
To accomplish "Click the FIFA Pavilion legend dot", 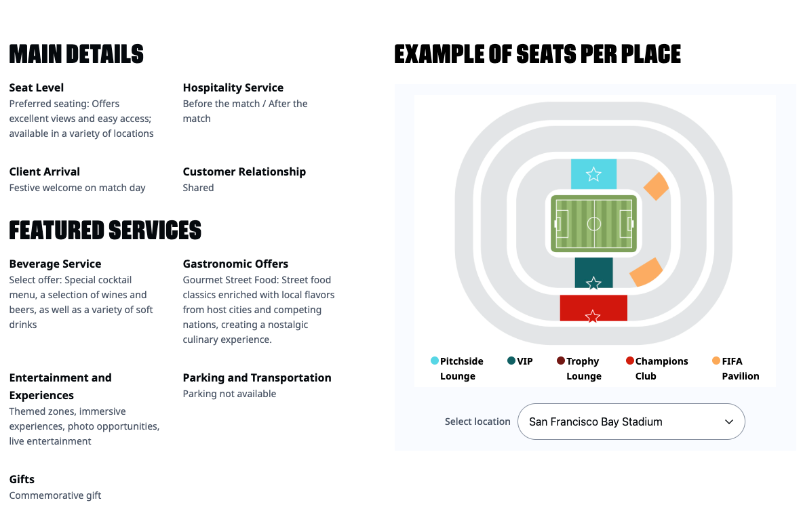I will pyautogui.click(x=716, y=361).
